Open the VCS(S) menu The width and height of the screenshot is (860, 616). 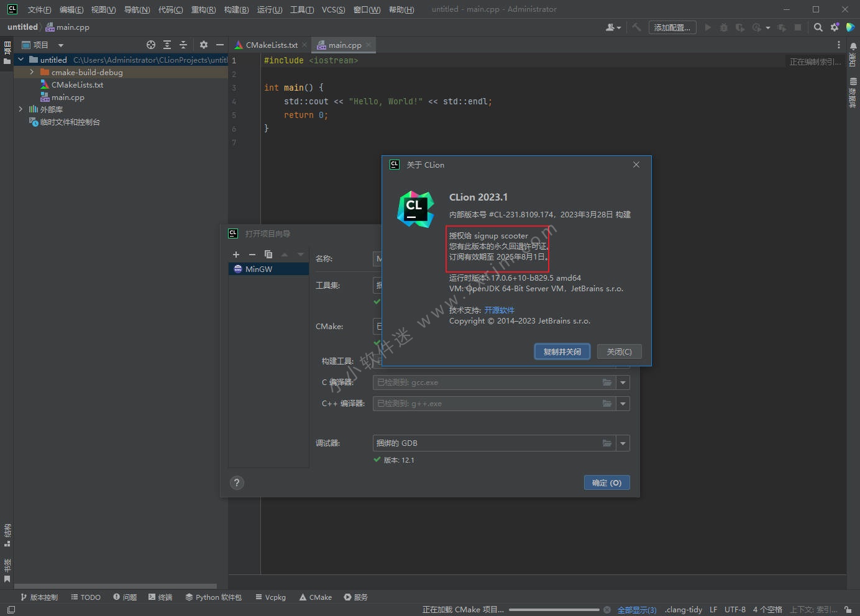coord(333,9)
